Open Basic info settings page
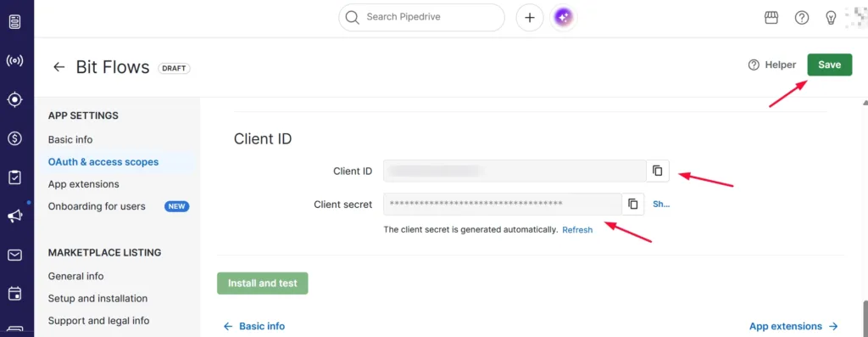 [x=70, y=140]
